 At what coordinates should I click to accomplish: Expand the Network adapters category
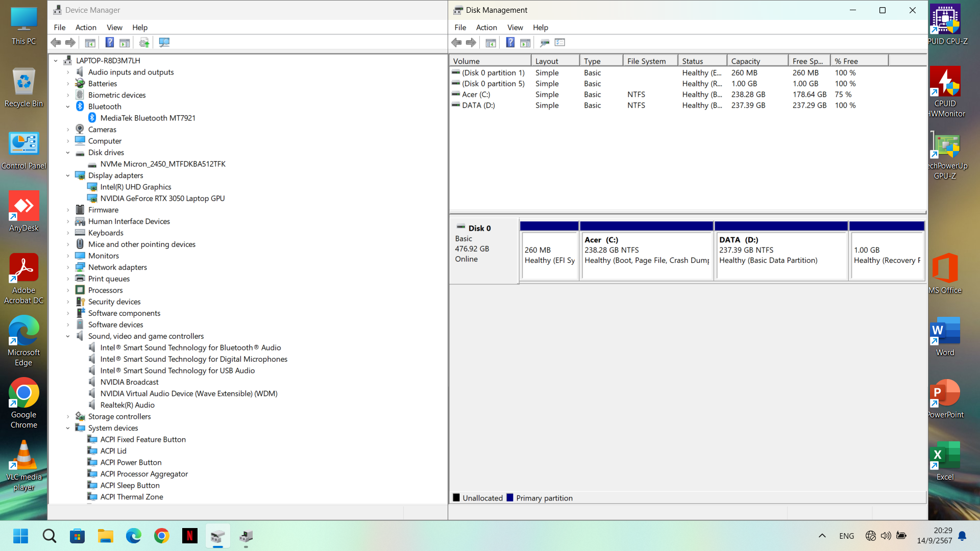[68, 267]
